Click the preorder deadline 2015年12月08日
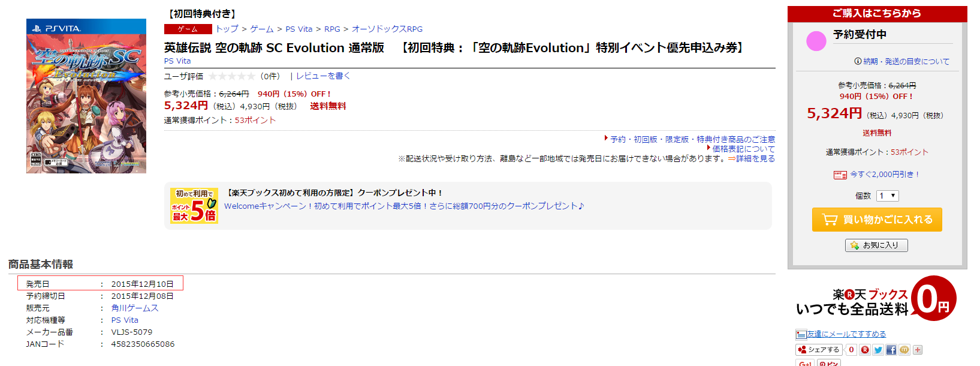The height and width of the screenshot is (366, 980). click(x=142, y=296)
